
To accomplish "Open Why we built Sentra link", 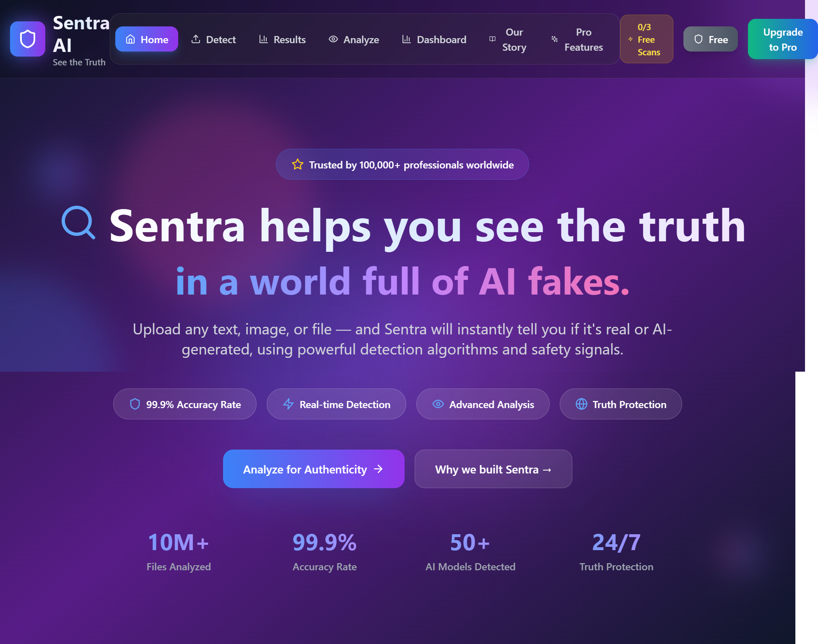I will pyautogui.click(x=493, y=469).
